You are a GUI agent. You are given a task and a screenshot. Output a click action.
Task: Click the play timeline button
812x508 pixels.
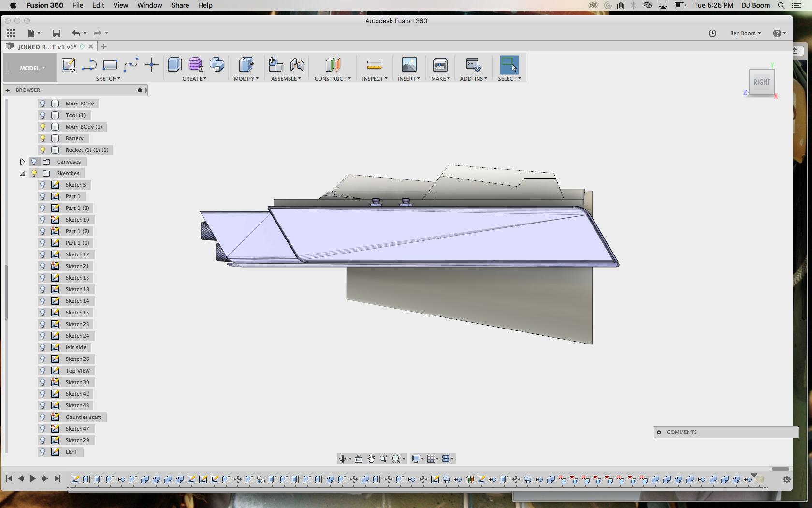click(x=33, y=478)
